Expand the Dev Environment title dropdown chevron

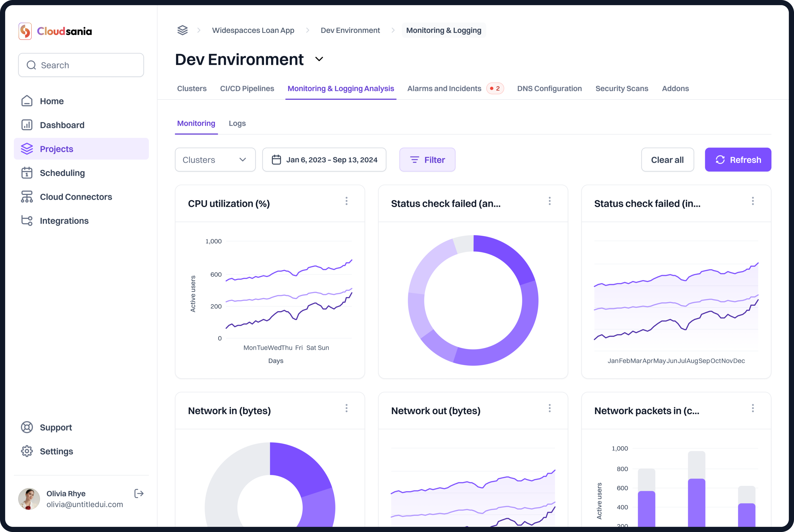319,59
